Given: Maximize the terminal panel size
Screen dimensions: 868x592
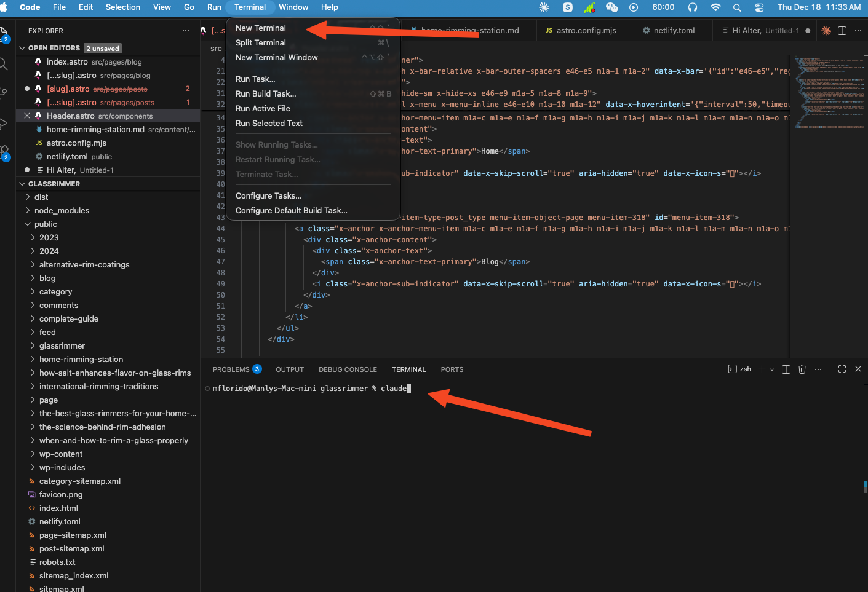Looking at the screenshot, I should [842, 369].
